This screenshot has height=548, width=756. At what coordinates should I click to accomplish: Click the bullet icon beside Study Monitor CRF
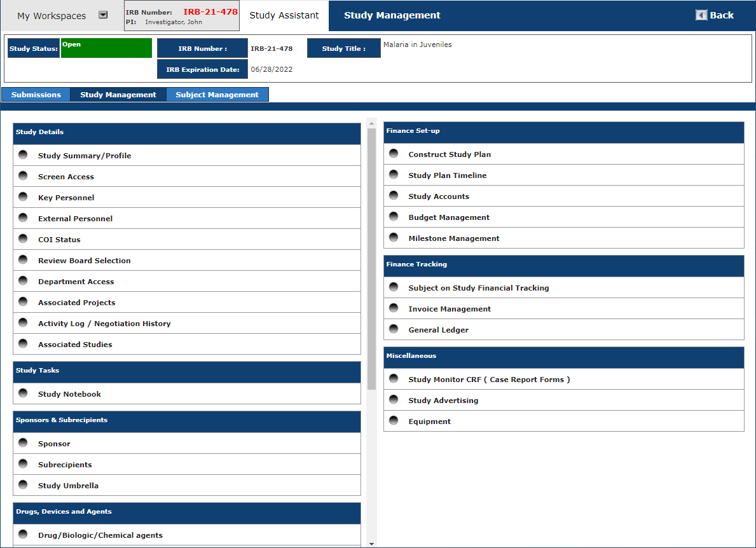click(x=394, y=379)
